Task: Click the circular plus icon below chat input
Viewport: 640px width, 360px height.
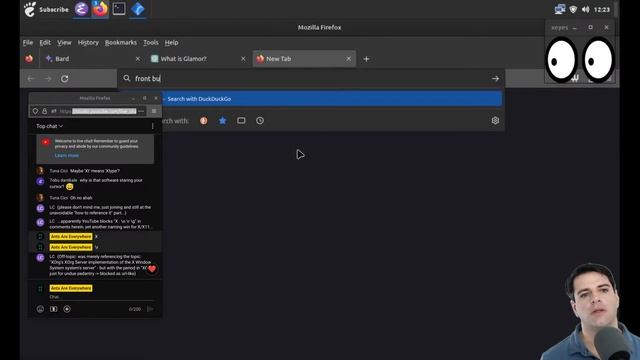Action: tap(67, 309)
